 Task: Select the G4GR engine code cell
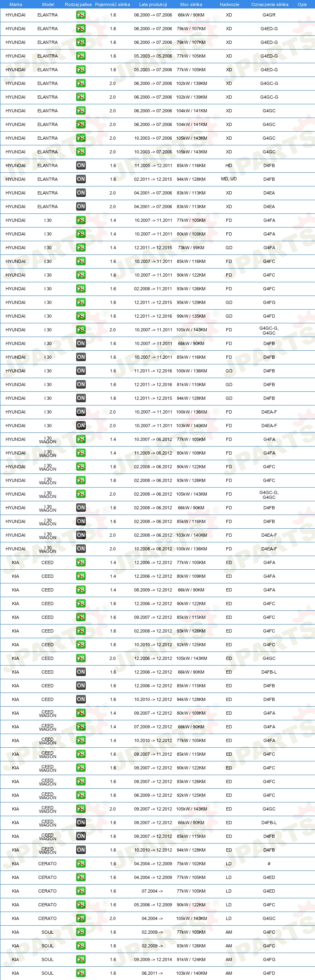(x=269, y=15)
